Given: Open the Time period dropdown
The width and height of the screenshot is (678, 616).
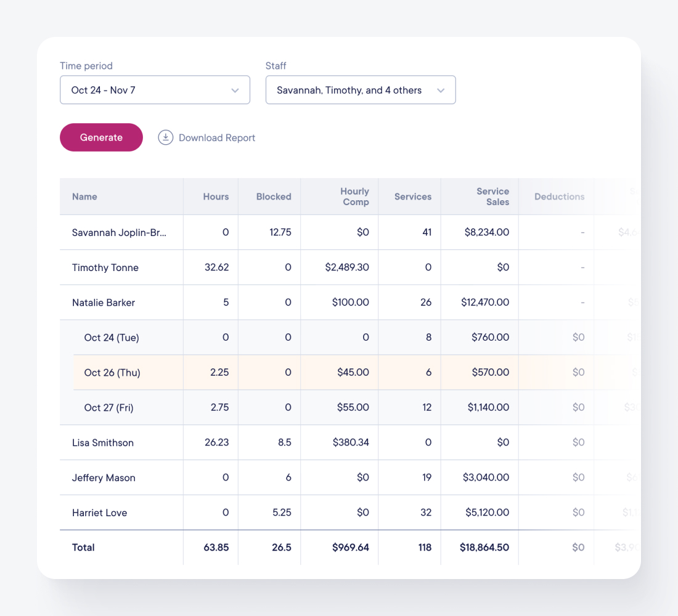Looking at the screenshot, I should 154,90.
